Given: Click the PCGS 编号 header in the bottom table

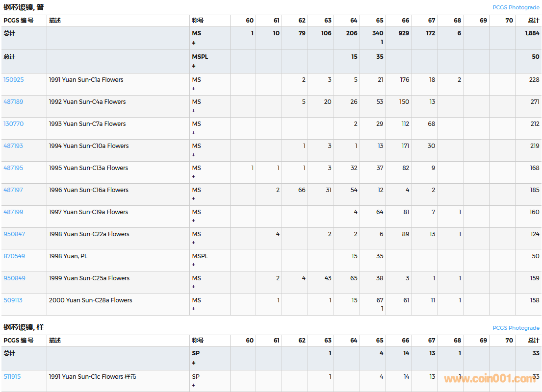Looking at the screenshot, I should (19, 341).
